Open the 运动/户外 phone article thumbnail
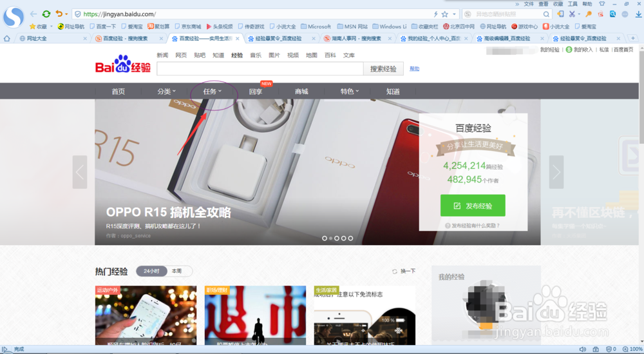This screenshot has height=354, width=644. point(146,315)
